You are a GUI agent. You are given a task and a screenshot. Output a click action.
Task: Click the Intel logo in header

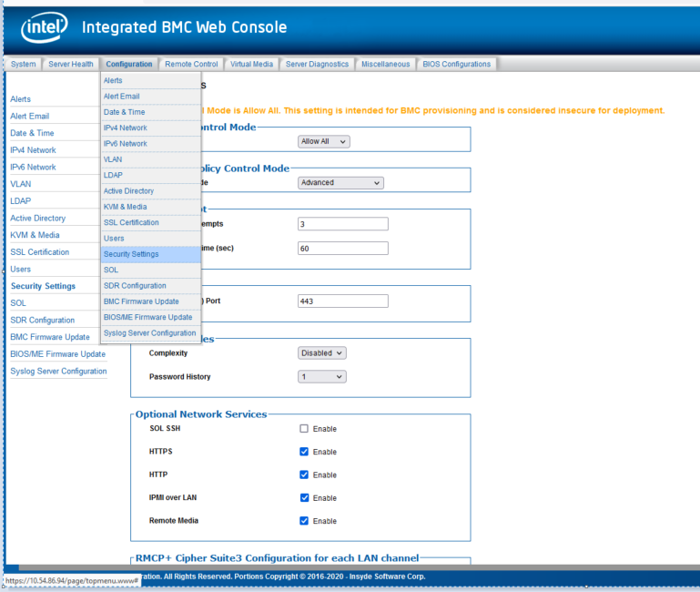point(45,27)
